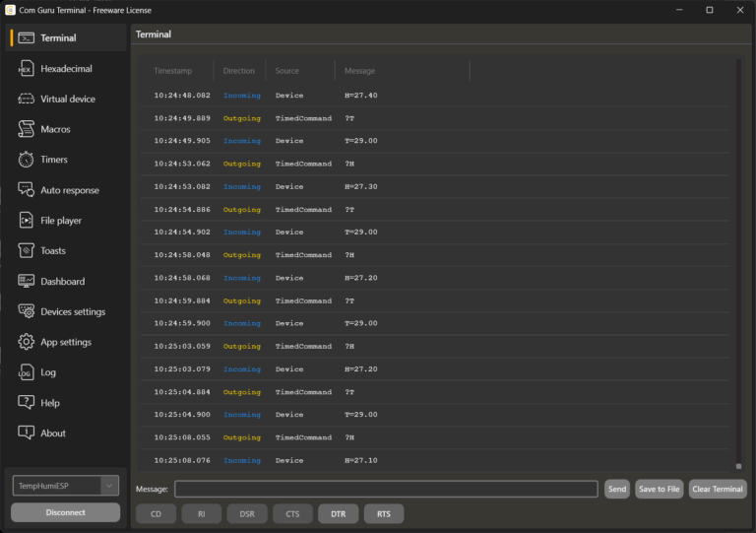Open the Macros scroll icon
This screenshot has width=756, height=533.
point(26,129)
